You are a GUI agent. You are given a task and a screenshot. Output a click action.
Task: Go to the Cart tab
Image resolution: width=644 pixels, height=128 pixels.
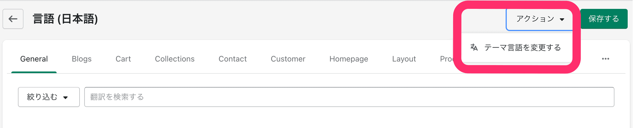[x=123, y=59]
